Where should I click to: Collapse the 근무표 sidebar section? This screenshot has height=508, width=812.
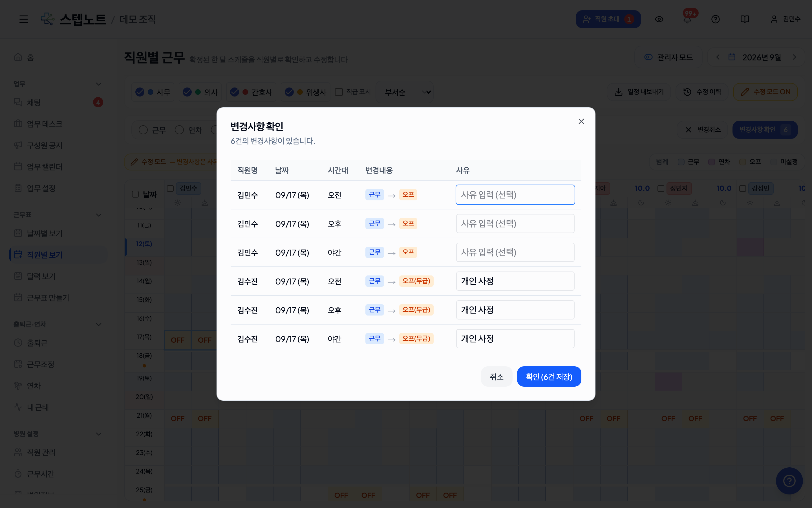(x=99, y=215)
